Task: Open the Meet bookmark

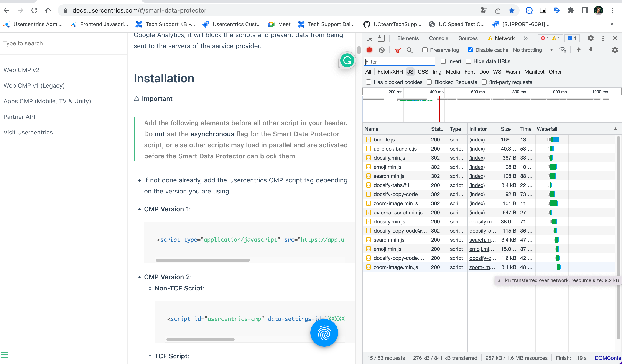Action: 279,24
